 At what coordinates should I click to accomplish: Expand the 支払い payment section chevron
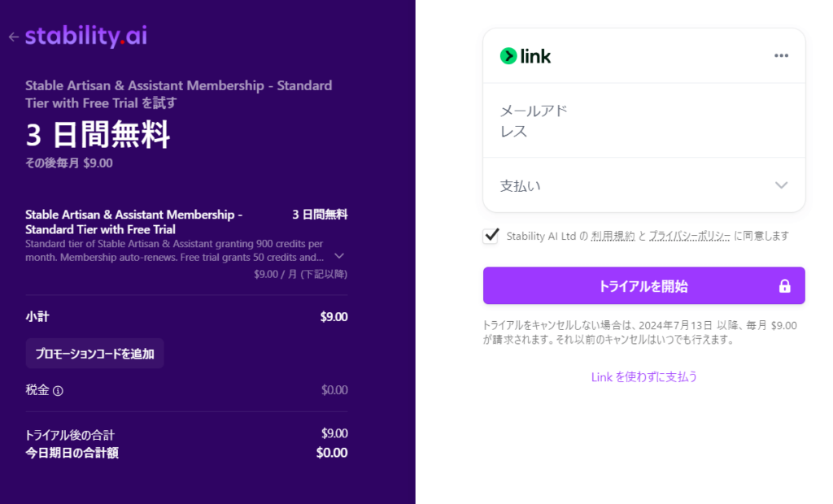[781, 185]
